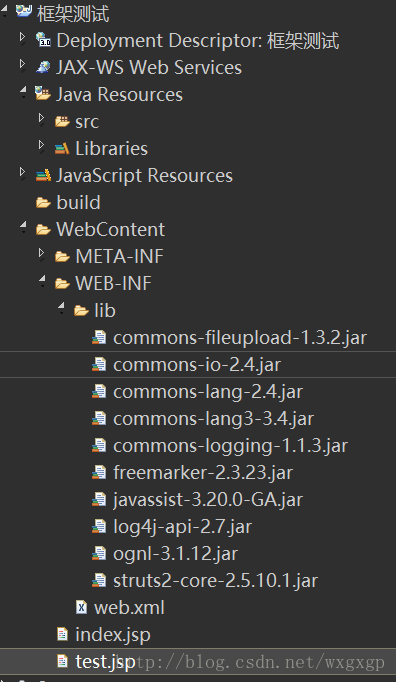Select javassist-3.20.0-GA.jar file name
The width and height of the screenshot is (396, 682).
[x=208, y=500]
